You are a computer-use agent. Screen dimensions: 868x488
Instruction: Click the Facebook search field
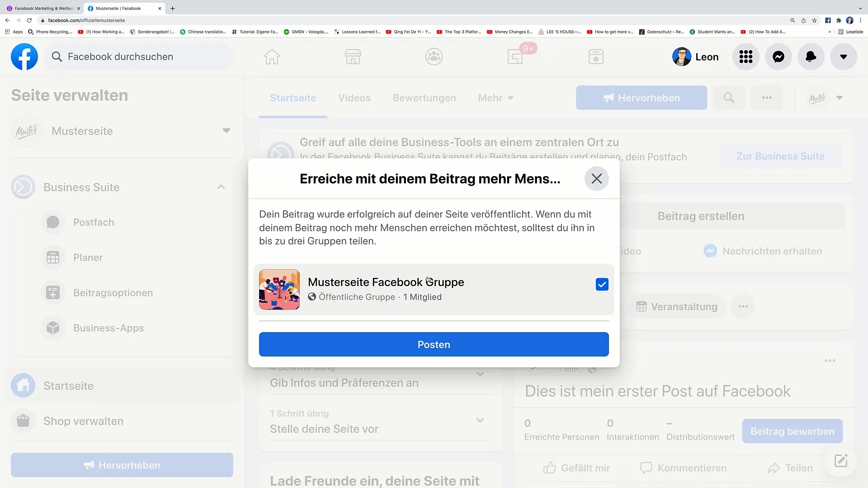pyautogui.click(x=139, y=57)
